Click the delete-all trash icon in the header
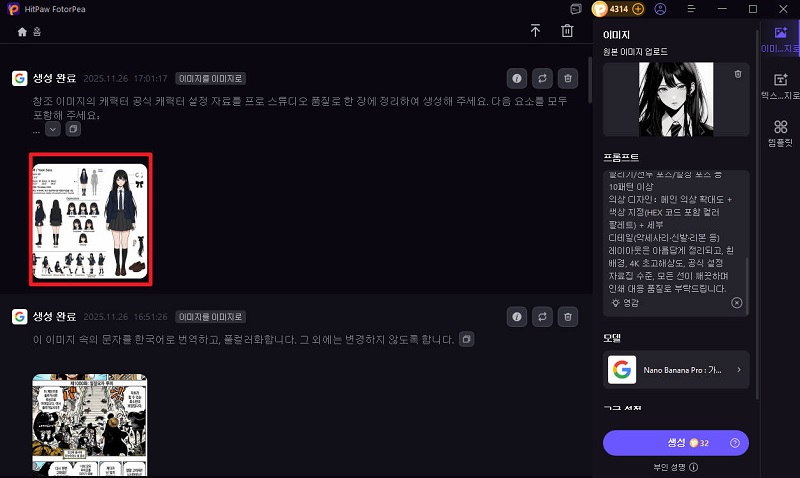Screen dimensions: 800x478 [x=567, y=31]
